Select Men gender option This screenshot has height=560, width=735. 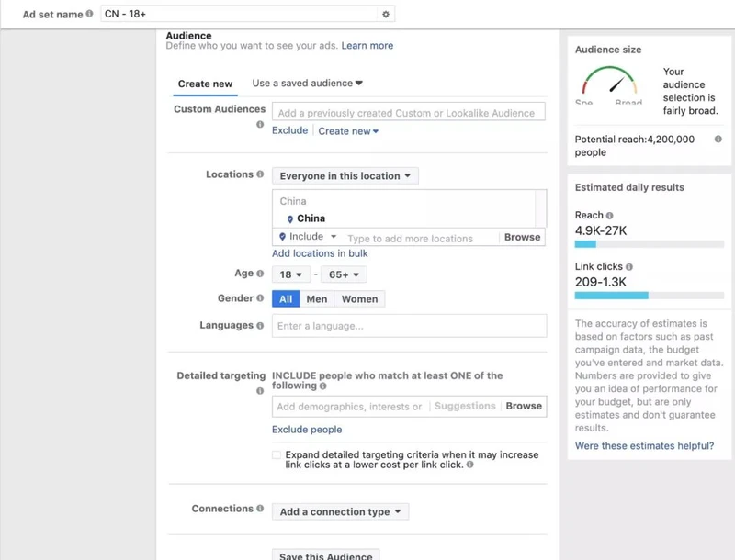click(x=317, y=298)
